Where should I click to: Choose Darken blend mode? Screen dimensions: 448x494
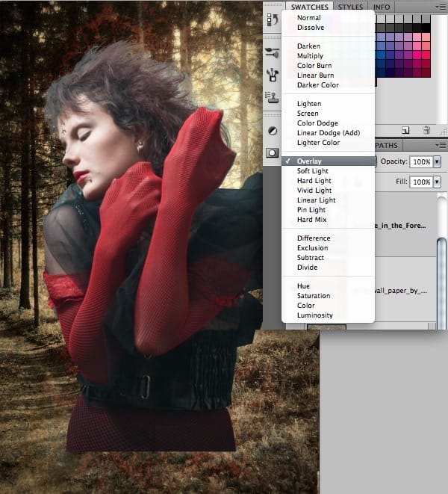click(328, 46)
